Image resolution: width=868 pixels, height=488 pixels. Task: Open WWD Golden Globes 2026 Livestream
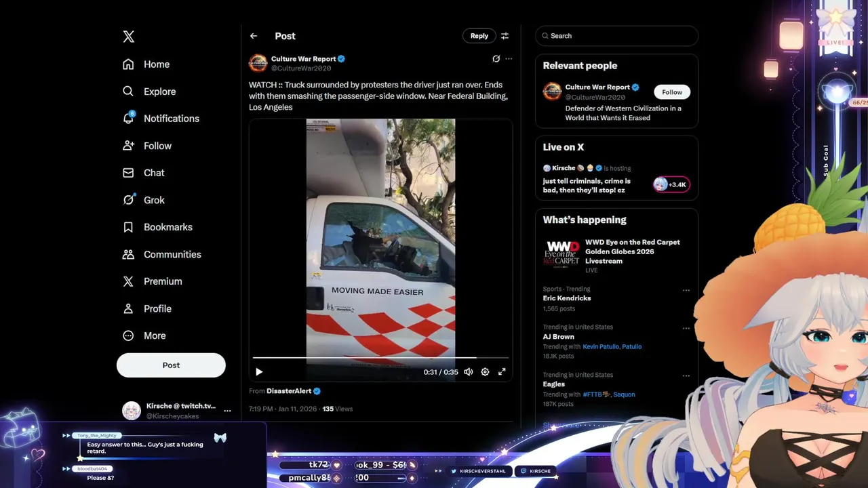pos(632,251)
